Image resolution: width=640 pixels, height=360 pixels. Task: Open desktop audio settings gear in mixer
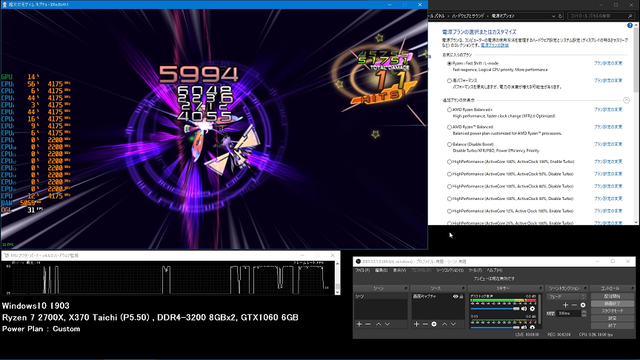click(532, 309)
